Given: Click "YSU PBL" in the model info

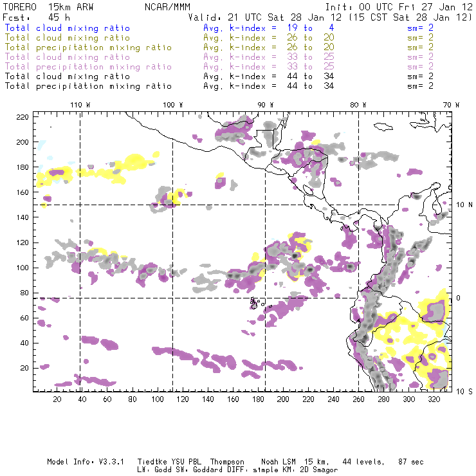Looking at the screenshot, I should point(186,462).
